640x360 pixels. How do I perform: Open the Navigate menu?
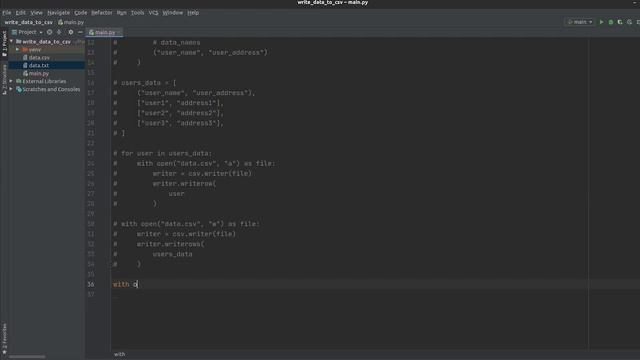click(58, 13)
